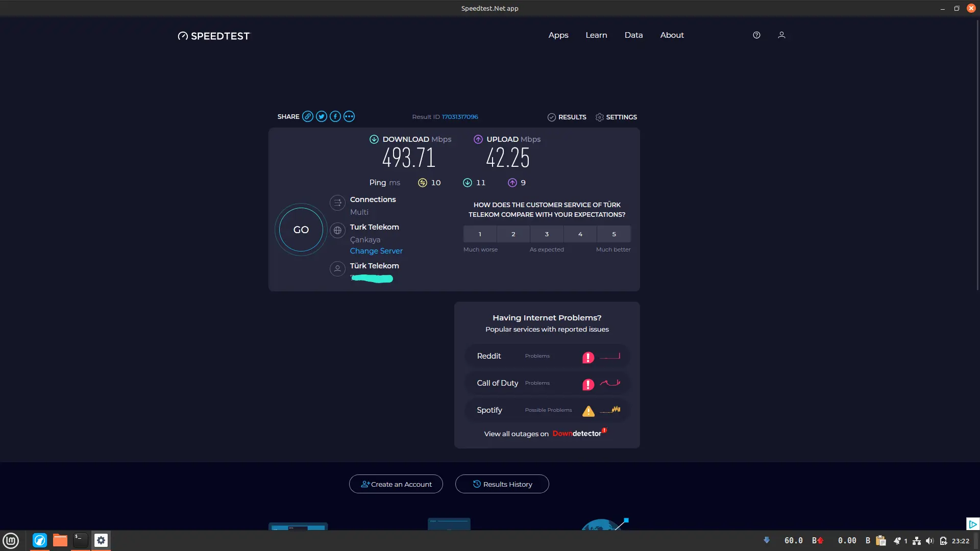Screen dimensions: 980x551
Task: Open the Data menu
Action: (x=633, y=35)
